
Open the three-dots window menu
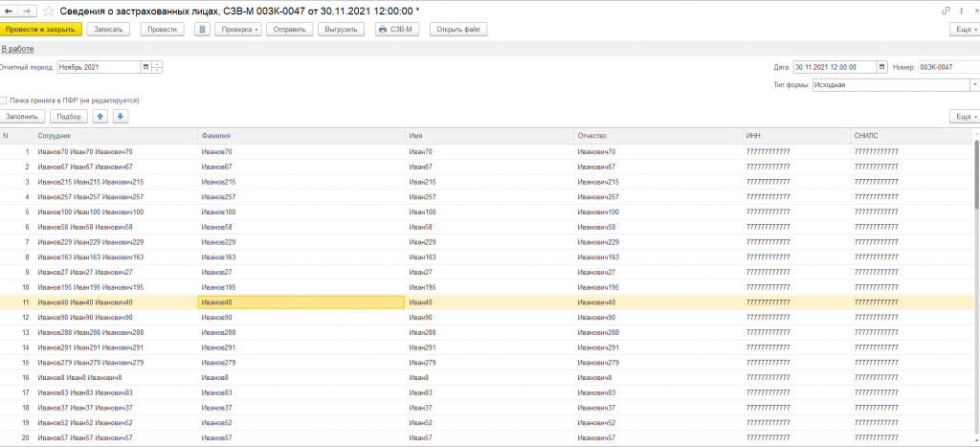click(961, 11)
